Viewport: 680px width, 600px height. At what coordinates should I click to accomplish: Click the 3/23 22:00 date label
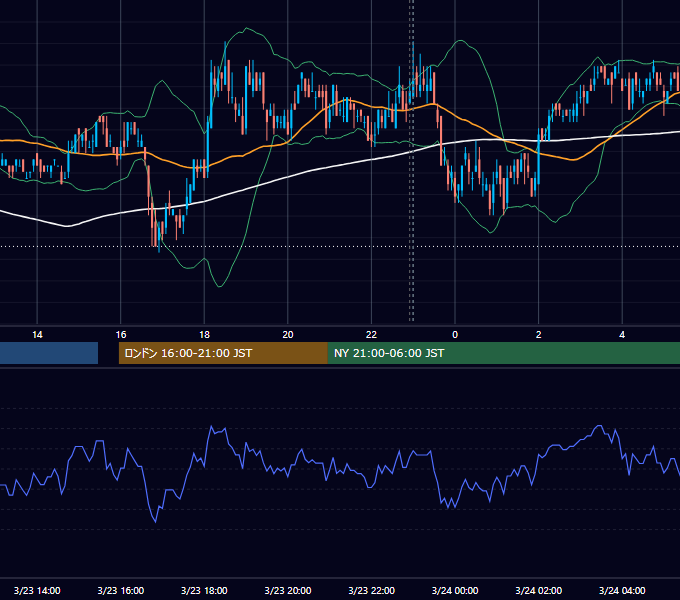click(372, 590)
